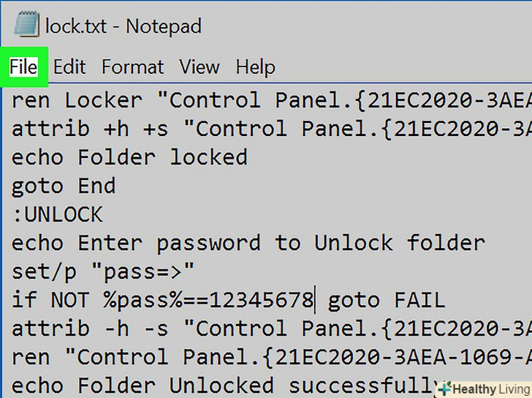Open the Help menu
532x398 pixels.
click(x=255, y=67)
